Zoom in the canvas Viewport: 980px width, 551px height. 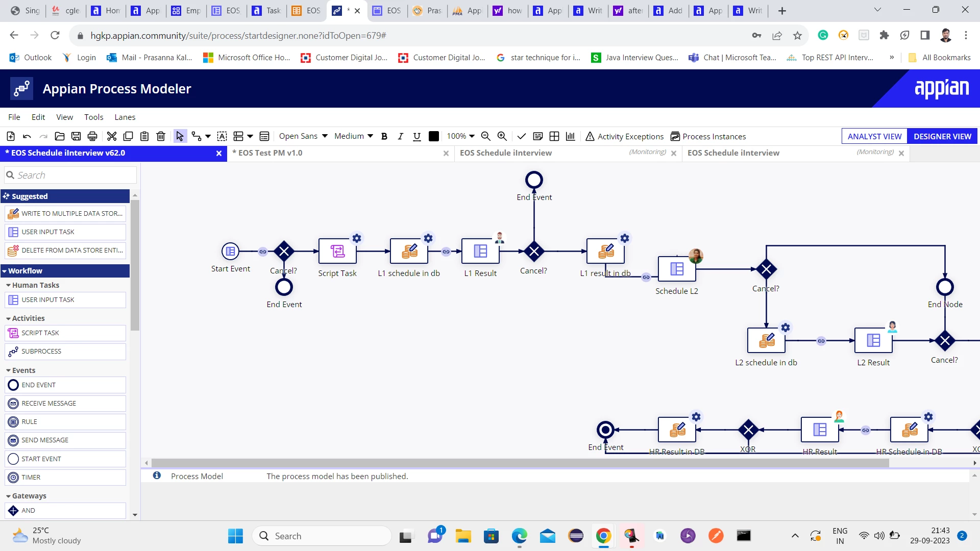coord(502,136)
